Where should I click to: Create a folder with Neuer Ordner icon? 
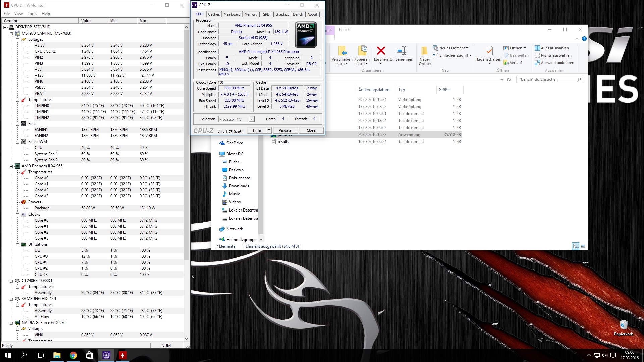point(425,51)
